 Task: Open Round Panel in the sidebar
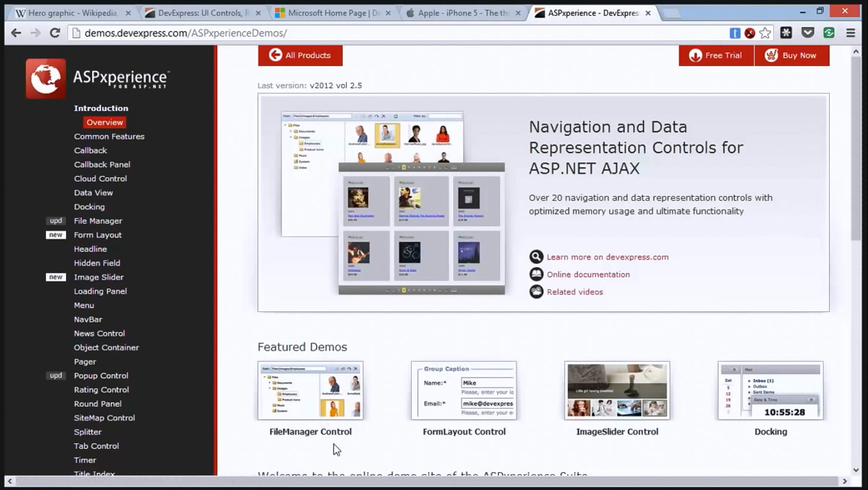(x=98, y=404)
